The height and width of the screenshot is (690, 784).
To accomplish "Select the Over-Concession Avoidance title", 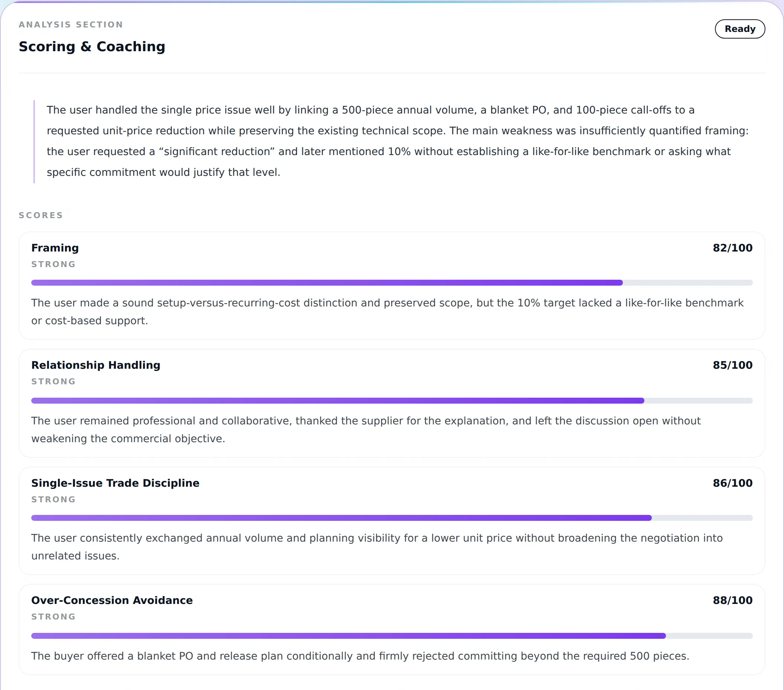I will click(112, 600).
